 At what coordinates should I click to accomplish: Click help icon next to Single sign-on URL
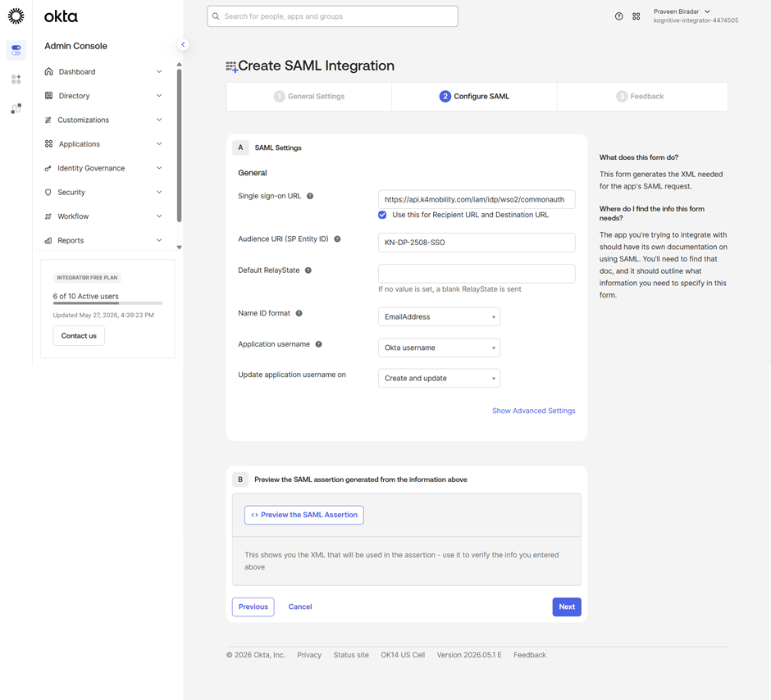pyautogui.click(x=310, y=196)
